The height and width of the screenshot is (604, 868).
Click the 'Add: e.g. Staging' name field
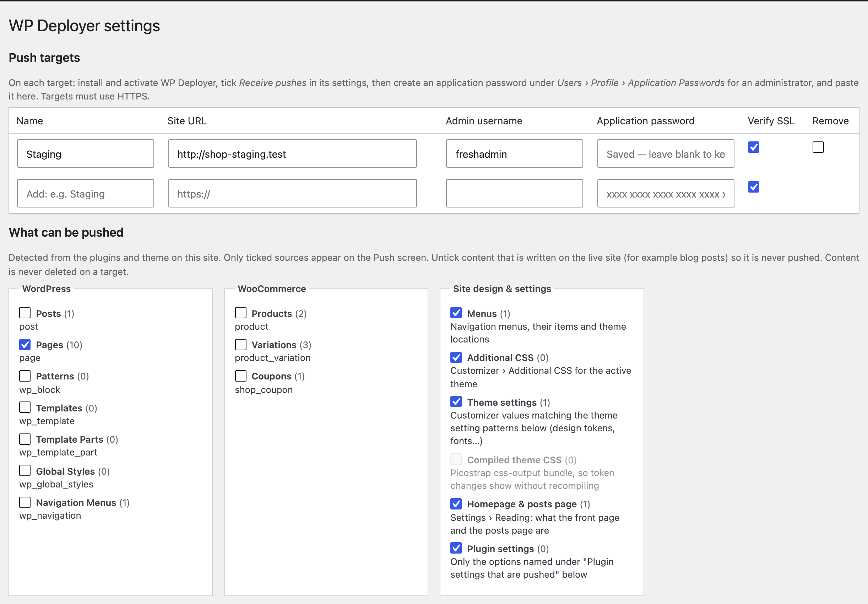coord(86,193)
